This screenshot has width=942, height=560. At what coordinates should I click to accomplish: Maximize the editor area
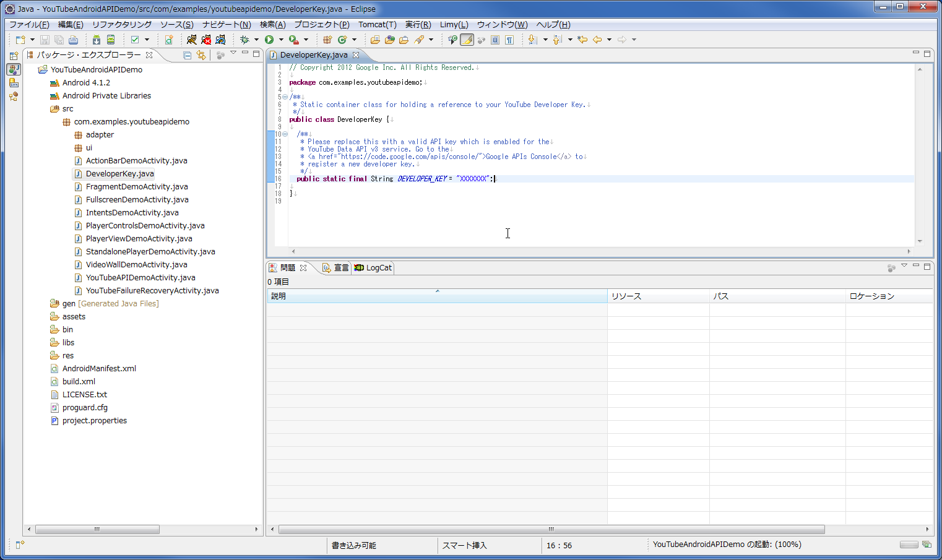coord(927,54)
